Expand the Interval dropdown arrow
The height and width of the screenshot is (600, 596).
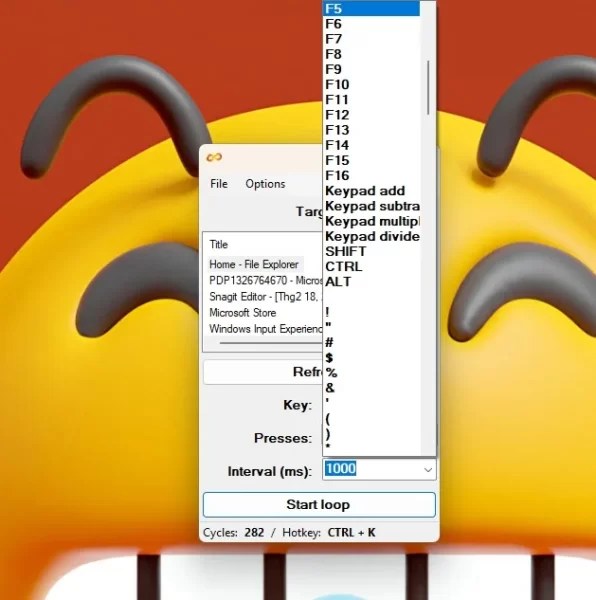(x=428, y=470)
